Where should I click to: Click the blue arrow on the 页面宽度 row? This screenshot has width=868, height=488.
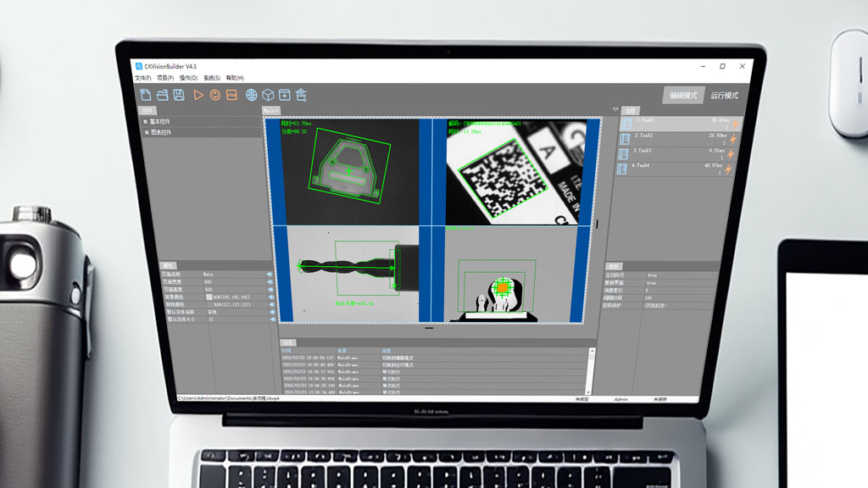[270, 281]
